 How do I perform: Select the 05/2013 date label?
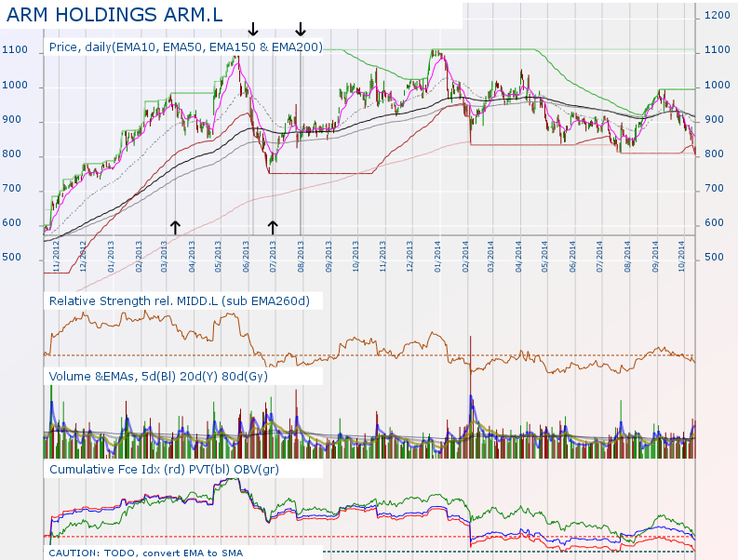(x=218, y=257)
